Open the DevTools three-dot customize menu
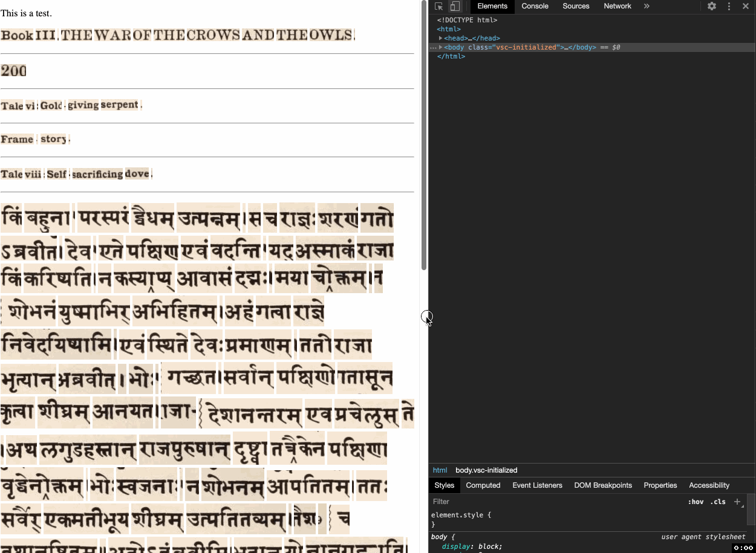 729,6
